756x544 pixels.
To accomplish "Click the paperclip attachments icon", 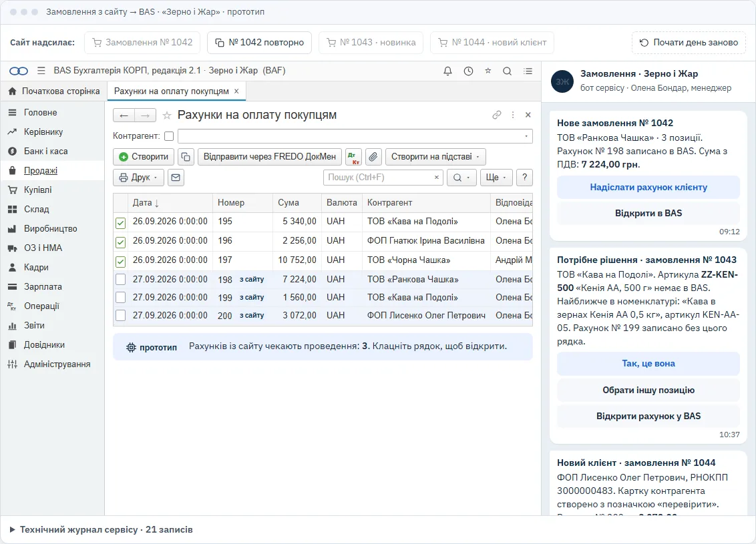I will click(x=373, y=157).
